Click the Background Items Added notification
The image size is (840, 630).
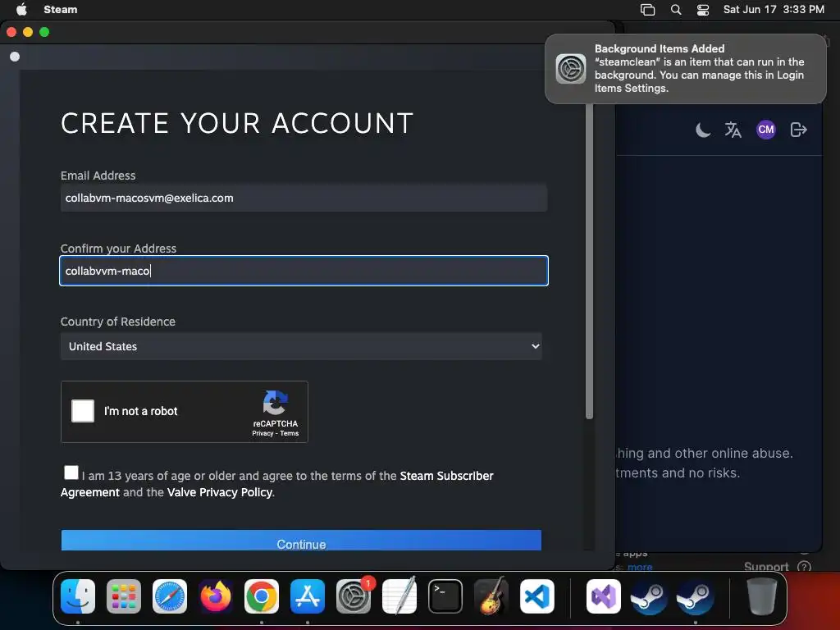(686, 69)
